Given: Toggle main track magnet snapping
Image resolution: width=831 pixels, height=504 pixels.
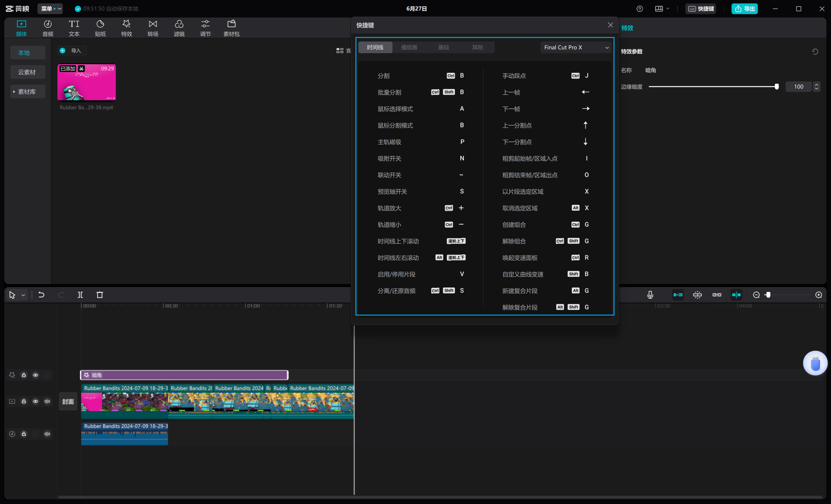Looking at the screenshot, I should click(x=678, y=295).
